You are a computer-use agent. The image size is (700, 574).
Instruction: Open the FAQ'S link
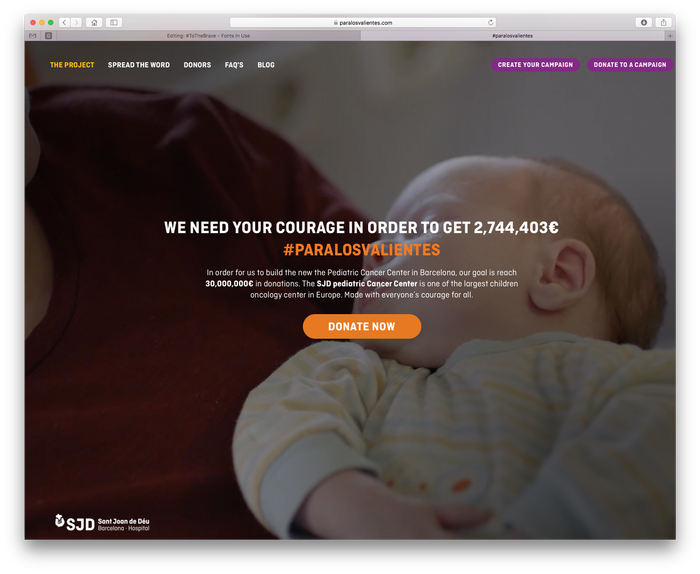tap(234, 65)
